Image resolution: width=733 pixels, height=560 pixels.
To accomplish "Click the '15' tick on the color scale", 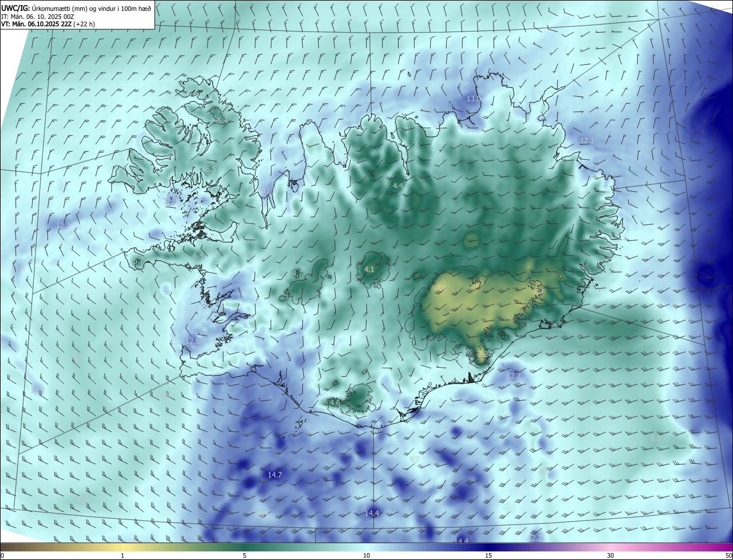I will [488, 555].
